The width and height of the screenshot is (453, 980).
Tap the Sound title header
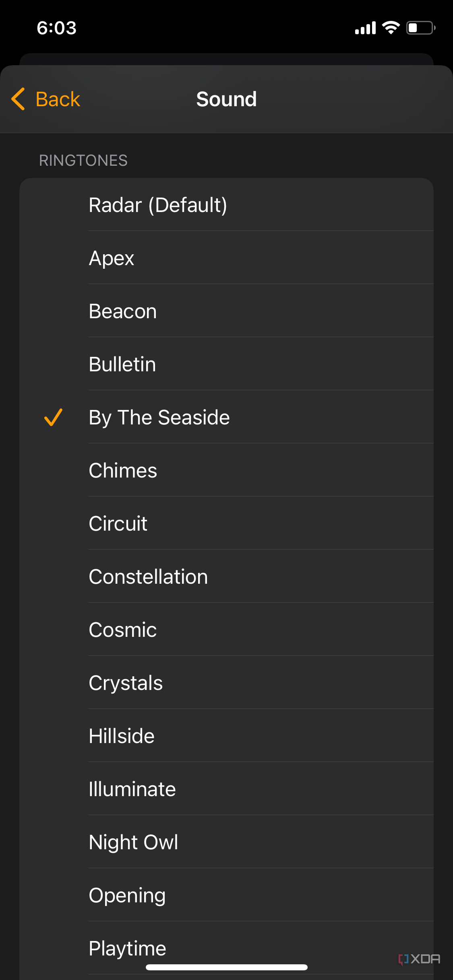pyautogui.click(x=226, y=99)
